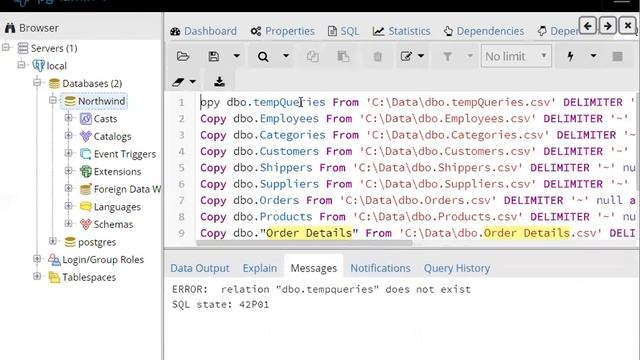The width and height of the screenshot is (640, 360).
Task: Open the Execute options dropdown arrow
Action: pyautogui.click(x=593, y=56)
